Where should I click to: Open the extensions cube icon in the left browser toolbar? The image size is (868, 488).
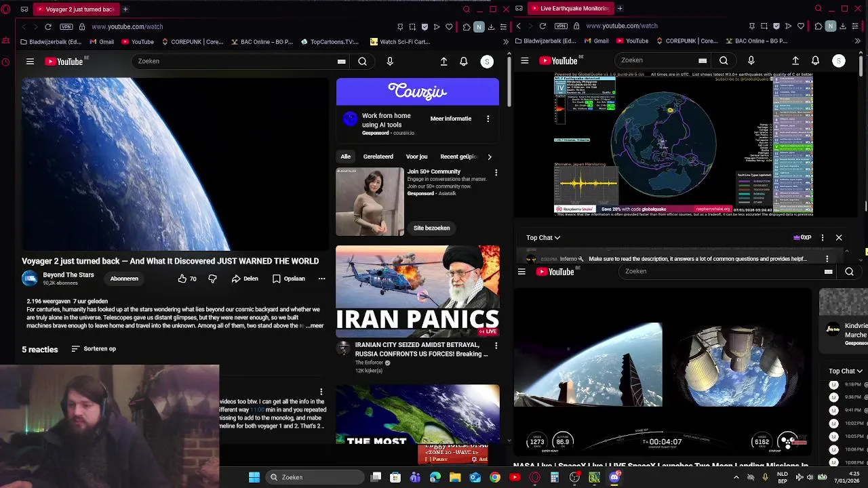coord(467,26)
